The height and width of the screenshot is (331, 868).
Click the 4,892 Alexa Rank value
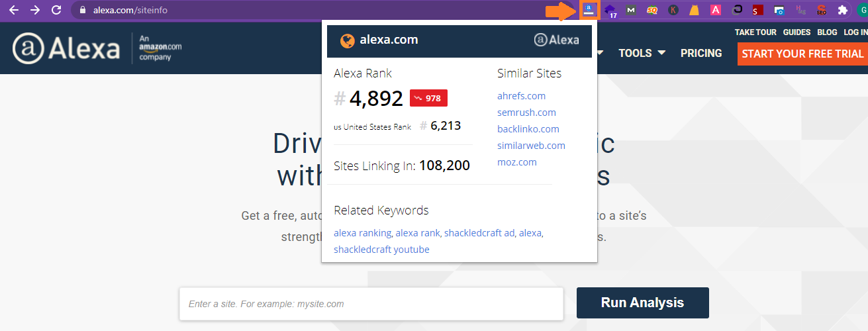click(376, 99)
